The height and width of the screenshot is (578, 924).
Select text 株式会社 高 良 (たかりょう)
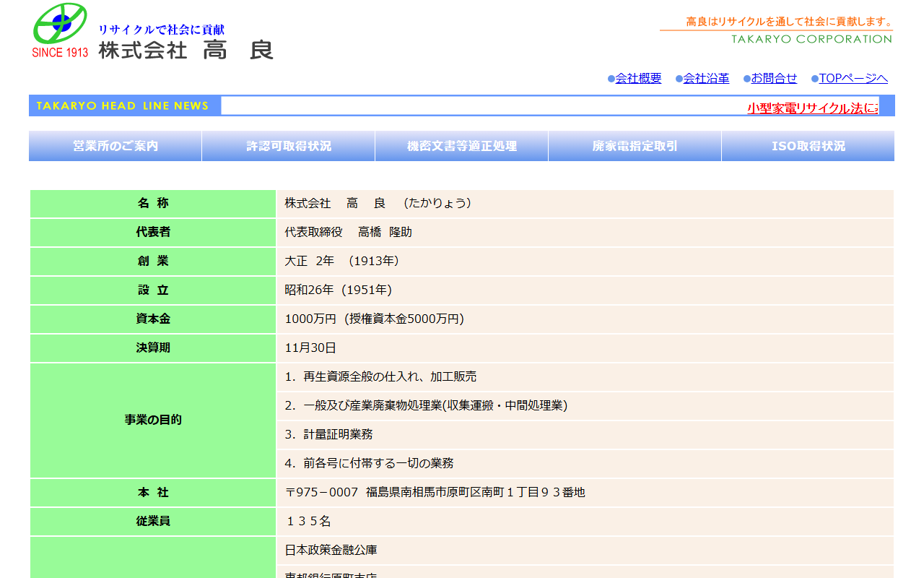380,203
